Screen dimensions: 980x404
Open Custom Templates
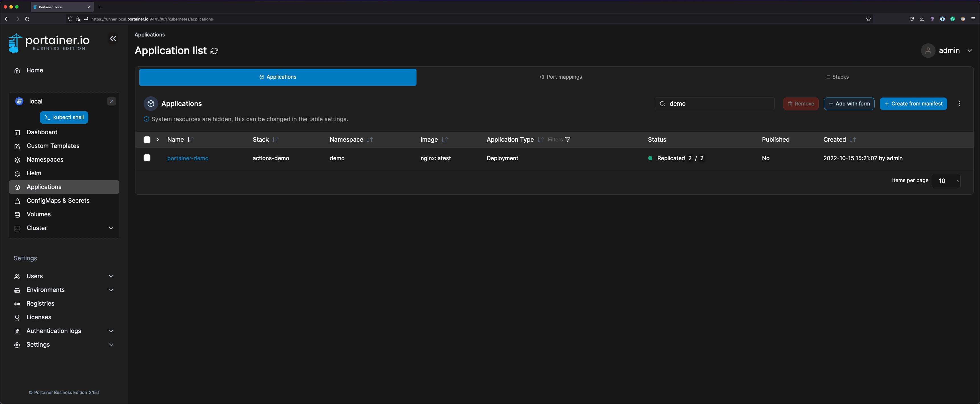click(x=53, y=146)
